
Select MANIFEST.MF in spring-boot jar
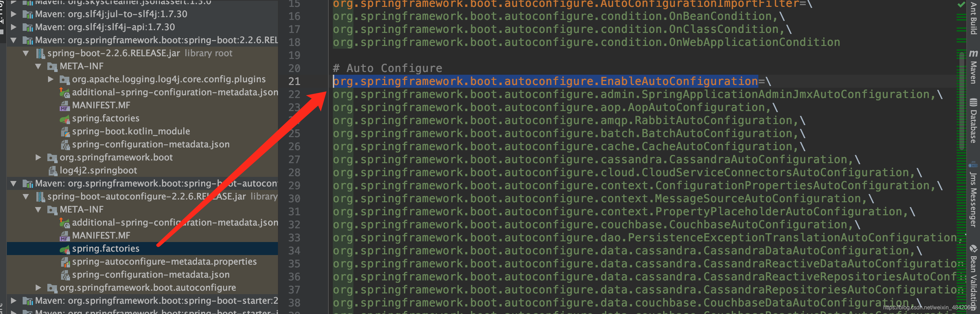[x=101, y=105]
